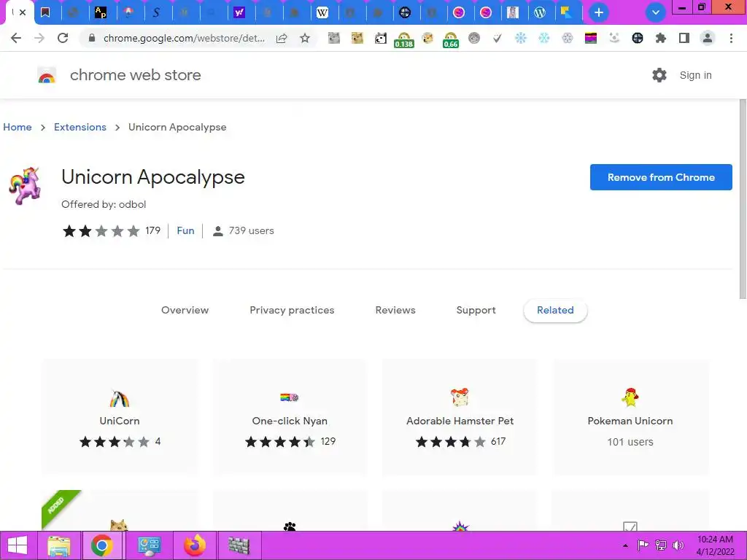Open Chrome Web Store settings gear

(659, 75)
